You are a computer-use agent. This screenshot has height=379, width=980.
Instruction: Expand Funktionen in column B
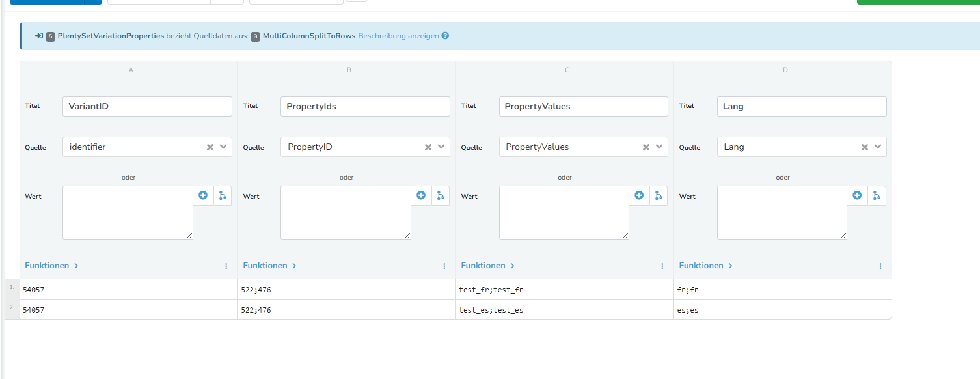[x=270, y=266]
